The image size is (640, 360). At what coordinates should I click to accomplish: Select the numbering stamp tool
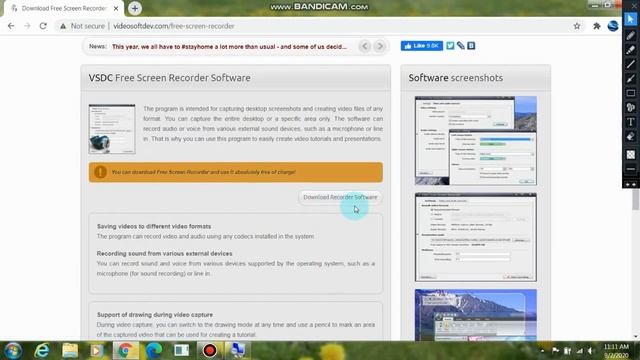[x=631, y=107]
